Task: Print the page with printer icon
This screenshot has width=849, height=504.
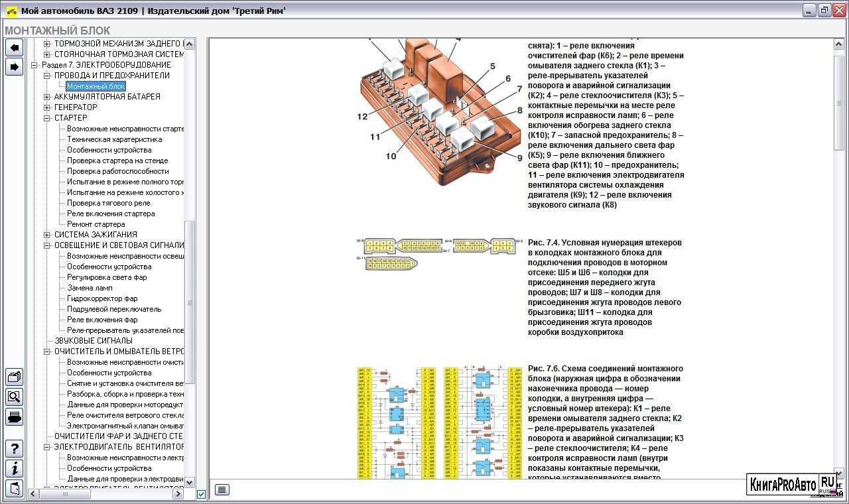Action: pos(14,417)
